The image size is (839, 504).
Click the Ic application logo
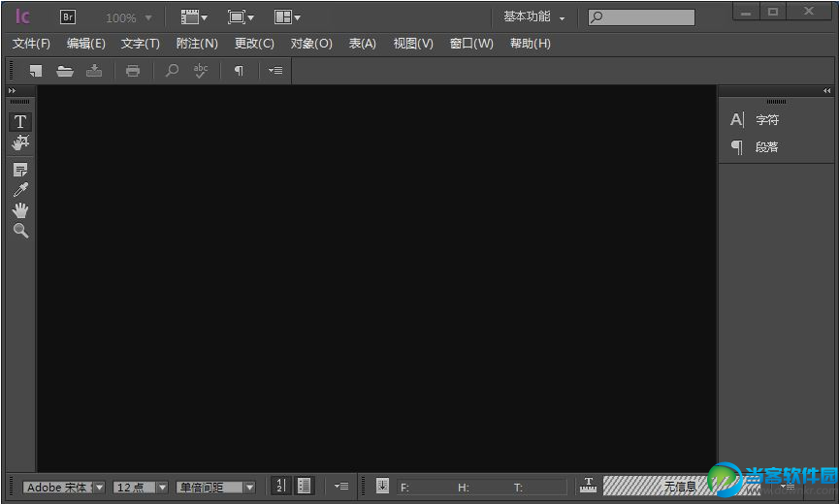coord(22,16)
